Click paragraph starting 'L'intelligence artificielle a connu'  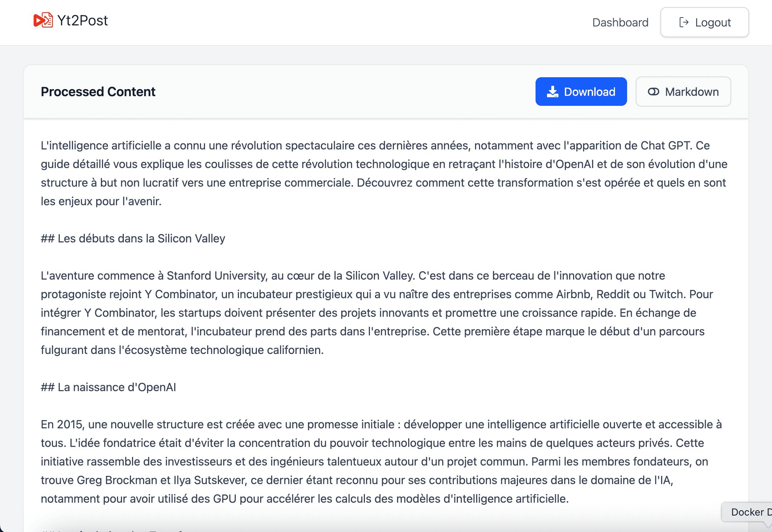coord(384,173)
